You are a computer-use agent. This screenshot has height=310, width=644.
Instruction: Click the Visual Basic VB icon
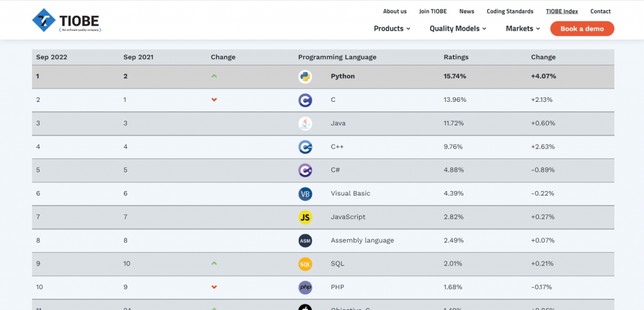pyautogui.click(x=305, y=194)
